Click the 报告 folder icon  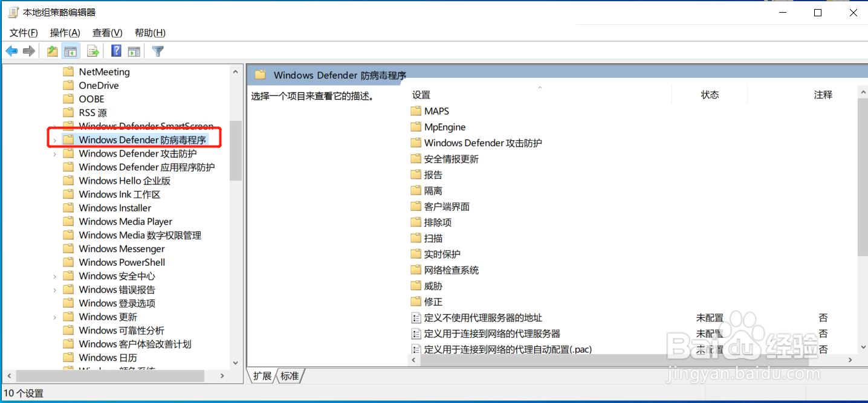[x=416, y=175]
